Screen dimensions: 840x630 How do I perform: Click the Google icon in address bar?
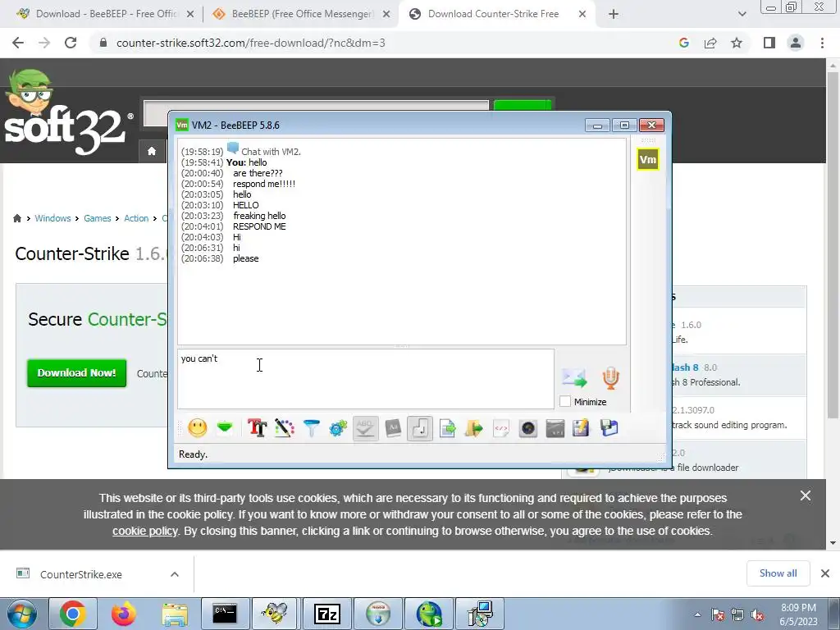[683, 43]
